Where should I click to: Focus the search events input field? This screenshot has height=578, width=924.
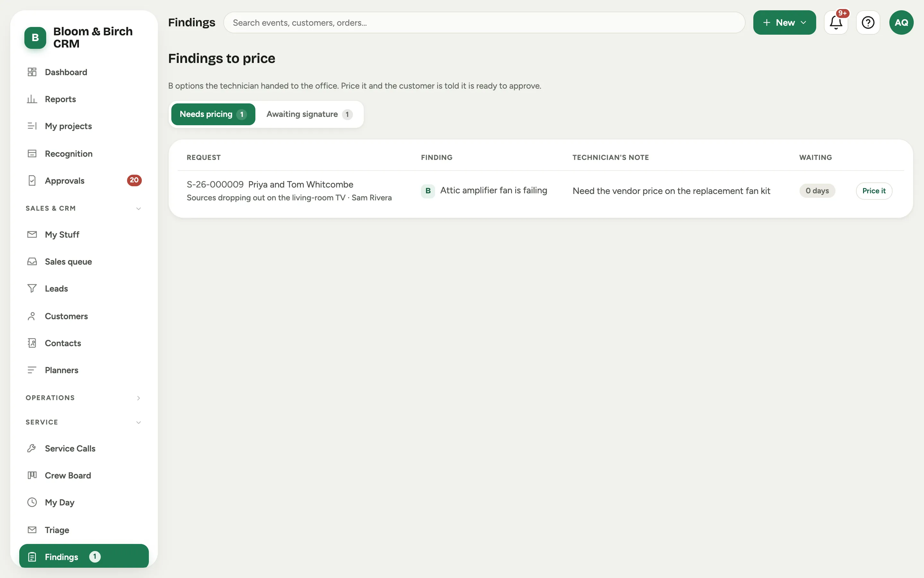(484, 22)
